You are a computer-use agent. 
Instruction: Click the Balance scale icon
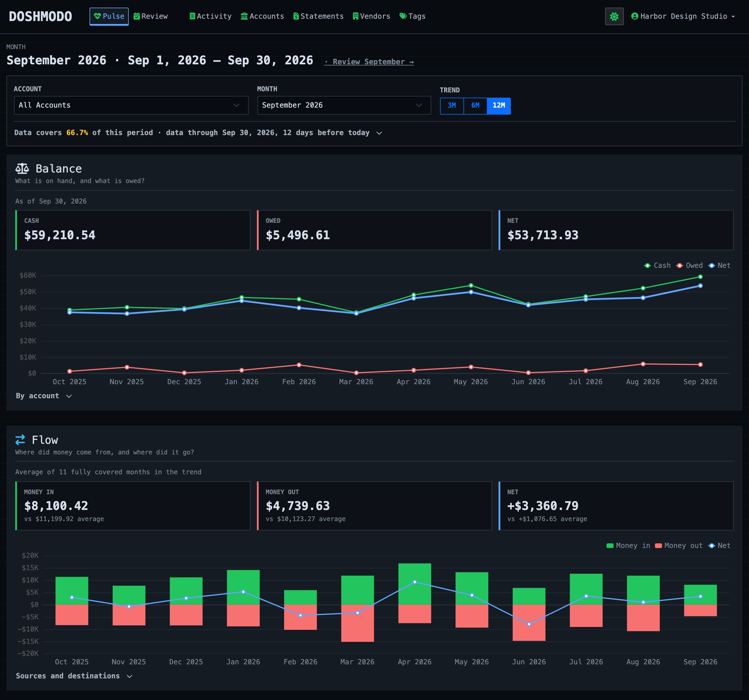(x=22, y=168)
